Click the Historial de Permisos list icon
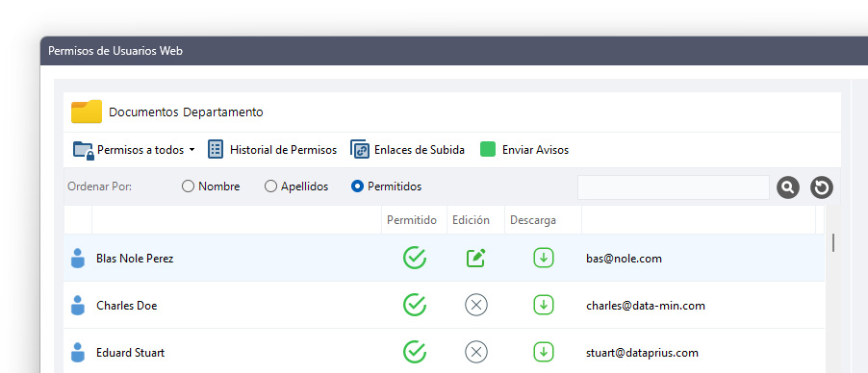868x373 pixels. [x=216, y=149]
